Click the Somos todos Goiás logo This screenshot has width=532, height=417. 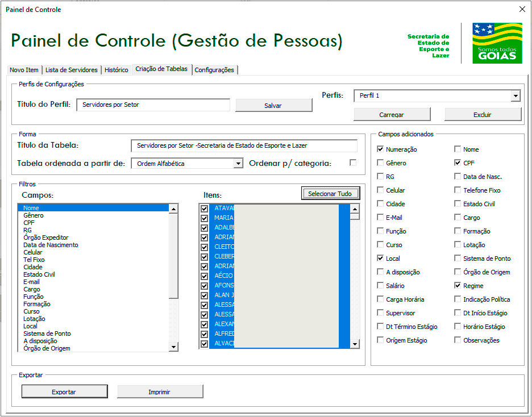pos(497,43)
